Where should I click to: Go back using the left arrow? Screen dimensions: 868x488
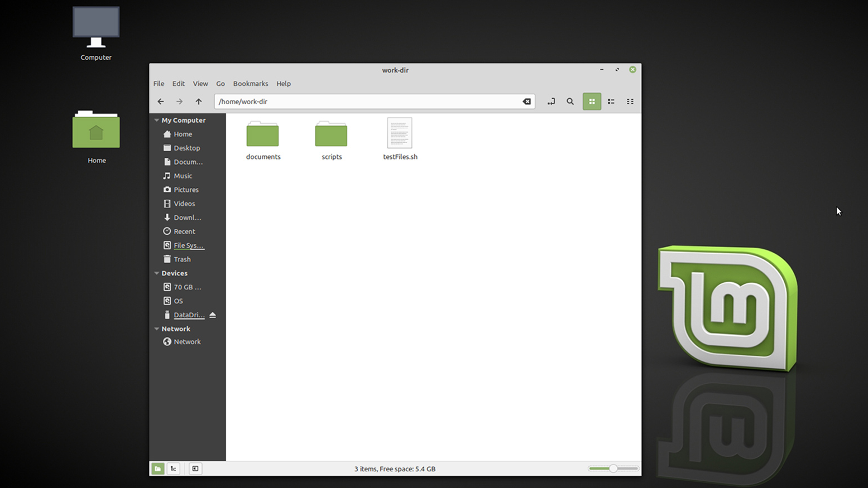(161, 102)
